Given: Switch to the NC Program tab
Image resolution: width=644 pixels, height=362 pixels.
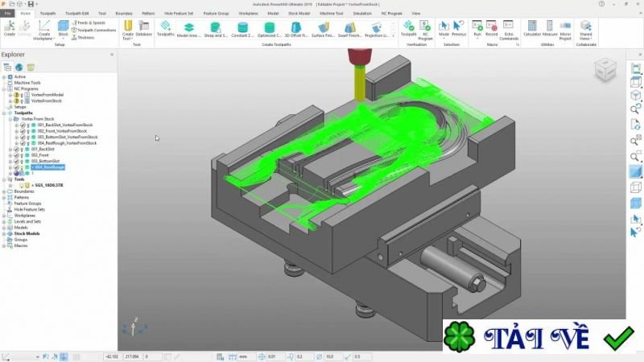Looking at the screenshot, I should [x=392, y=14].
